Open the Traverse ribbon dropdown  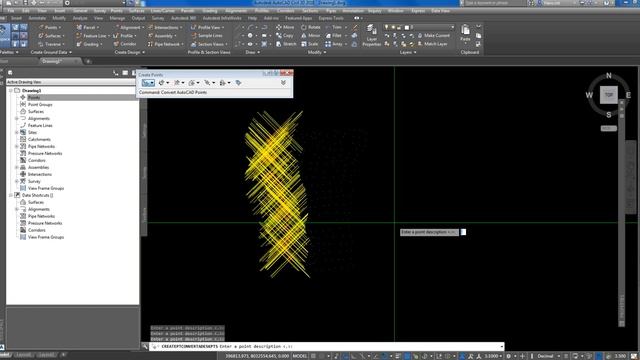coord(52,44)
